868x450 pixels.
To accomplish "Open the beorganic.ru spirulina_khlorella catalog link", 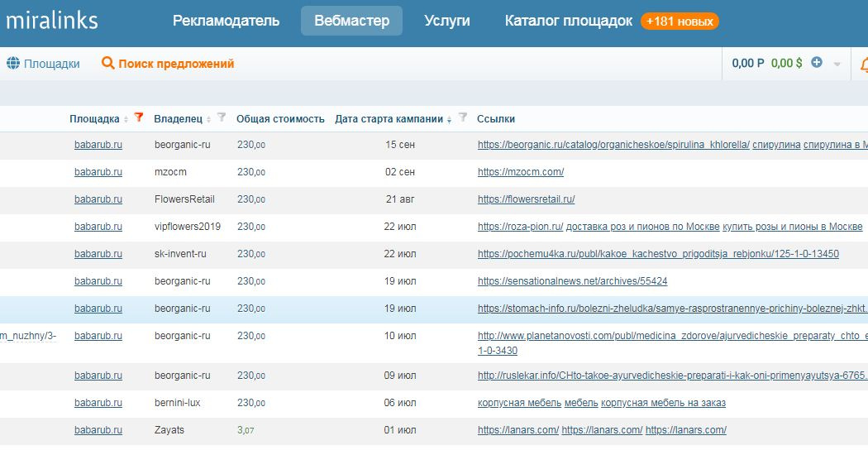I will [613, 145].
